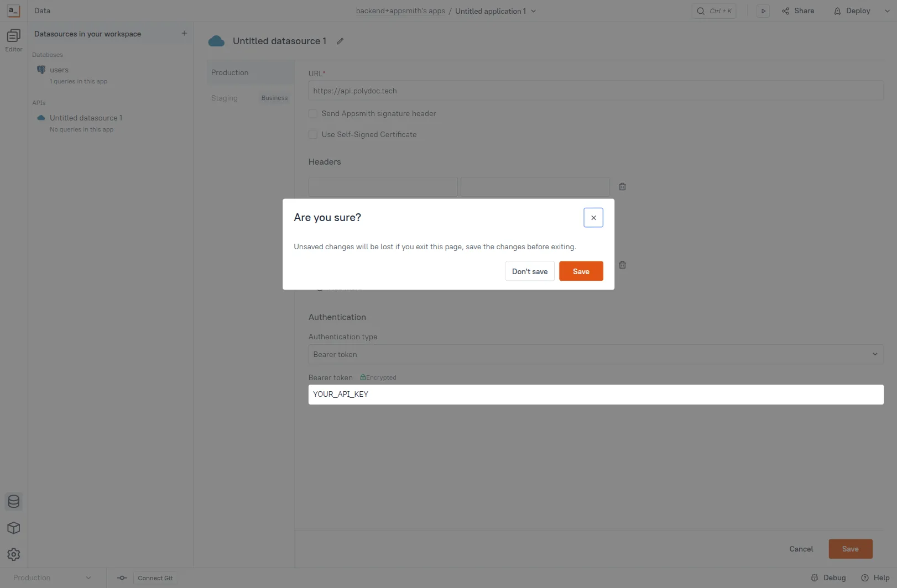Click the URL input field
This screenshot has width=897, height=588.
596,91
